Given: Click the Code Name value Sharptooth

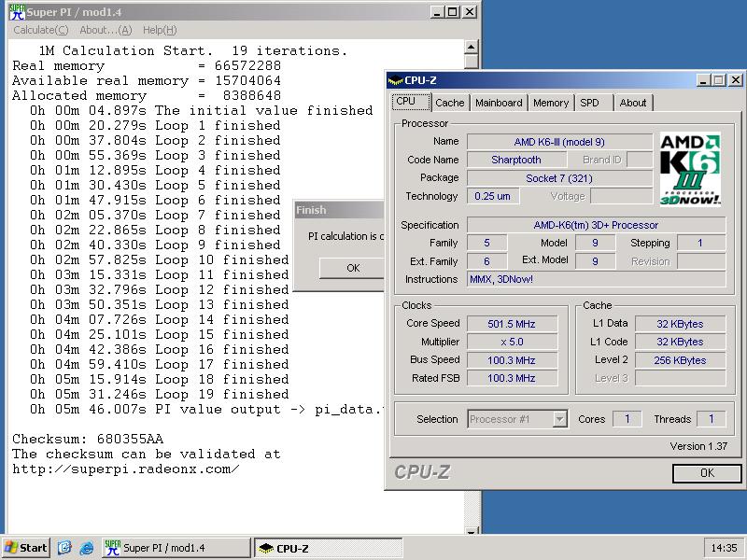Looking at the screenshot, I should (x=516, y=160).
